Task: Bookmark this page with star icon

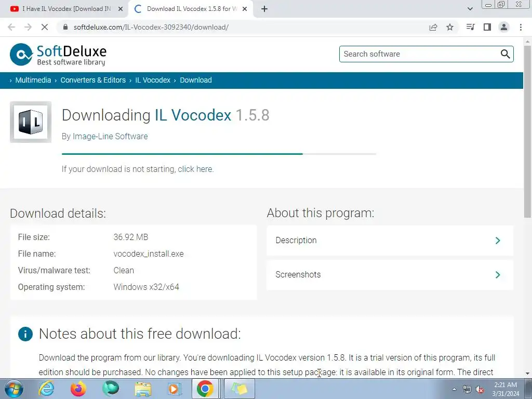Action: tap(450, 27)
